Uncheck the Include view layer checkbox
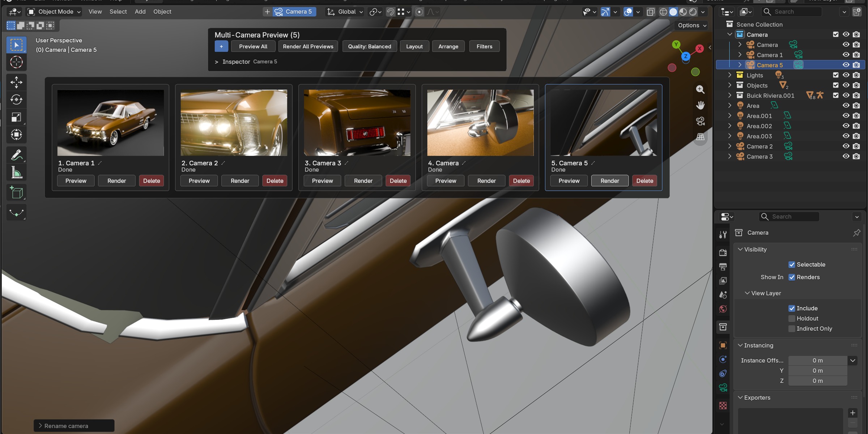Image resolution: width=868 pixels, height=434 pixels. 792,309
